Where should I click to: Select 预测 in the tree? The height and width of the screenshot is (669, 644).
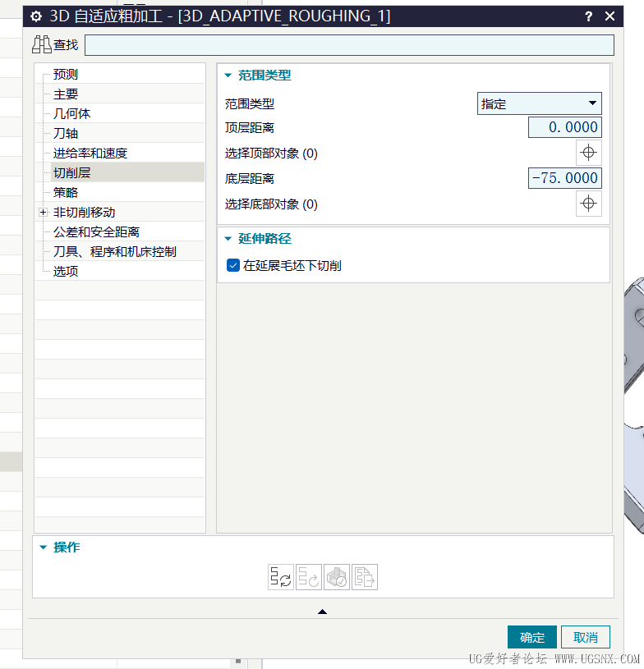point(66,74)
